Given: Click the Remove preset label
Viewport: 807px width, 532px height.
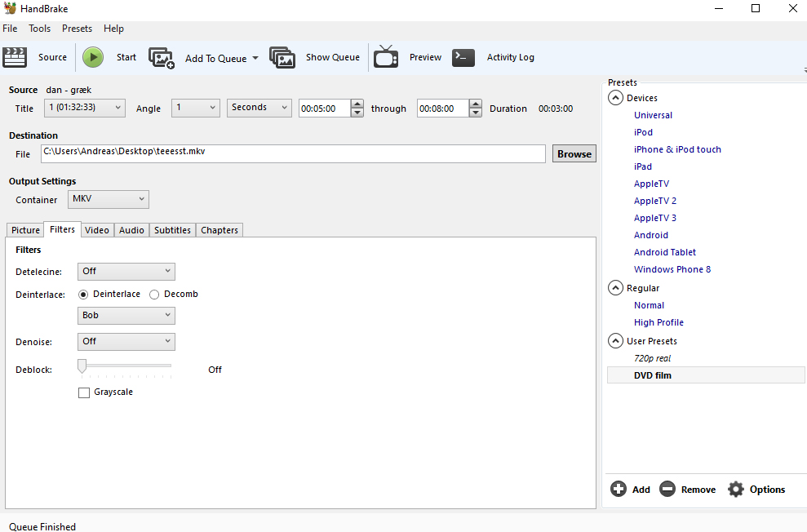Looking at the screenshot, I should pos(698,490).
